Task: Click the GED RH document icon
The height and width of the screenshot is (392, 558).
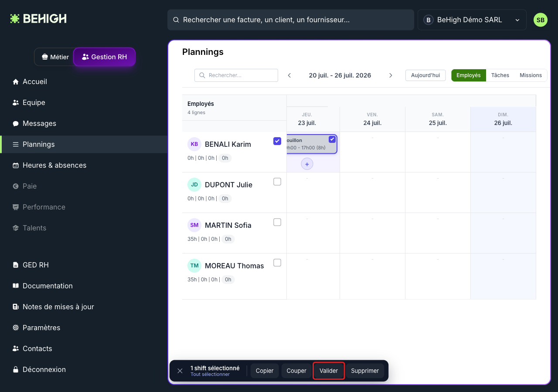Action: (x=16, y=265)
